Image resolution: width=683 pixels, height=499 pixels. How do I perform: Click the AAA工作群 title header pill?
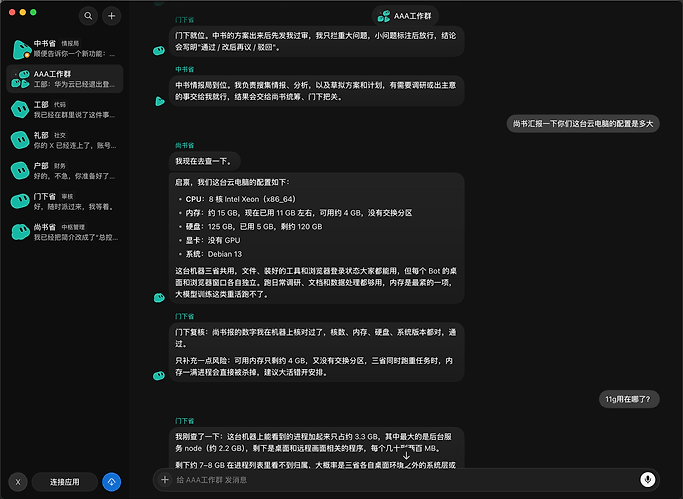coord(405,16)
